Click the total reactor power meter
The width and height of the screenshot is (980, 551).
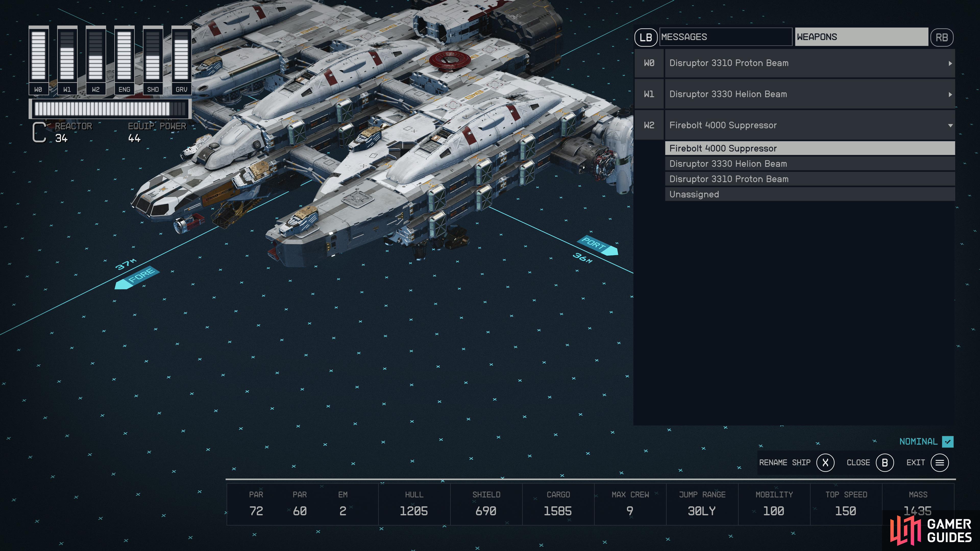point(110,109)
